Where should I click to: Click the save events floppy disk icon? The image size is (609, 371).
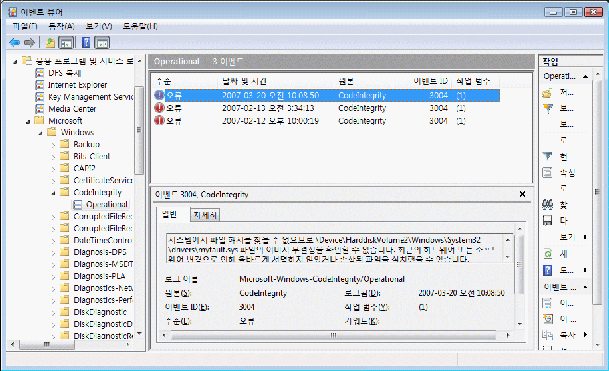click(x=547, y=221)
